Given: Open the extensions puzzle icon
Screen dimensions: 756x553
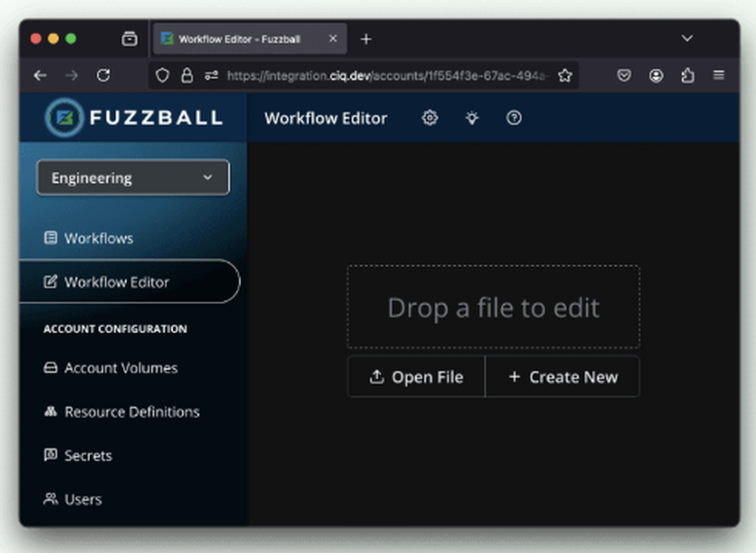Looking at the screenshot, I should [688, 76].
